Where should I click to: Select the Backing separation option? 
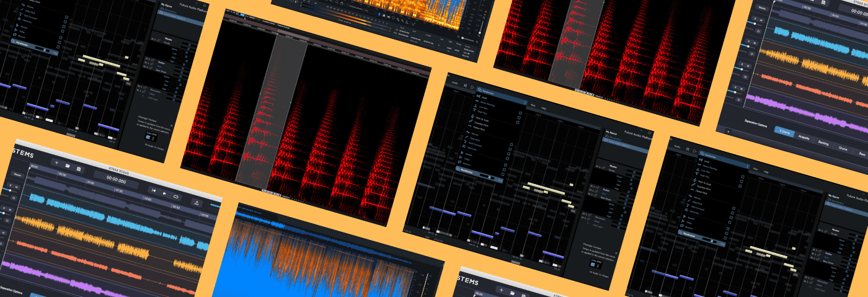[823, 142]
